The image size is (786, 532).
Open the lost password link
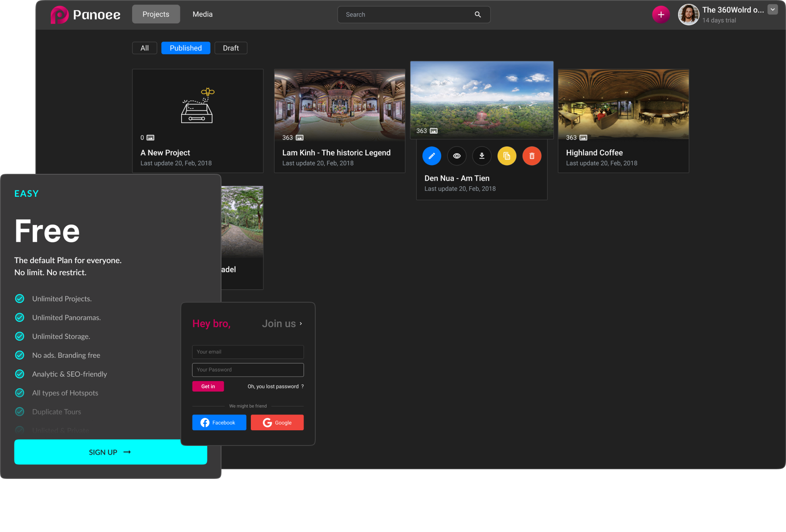274,386
